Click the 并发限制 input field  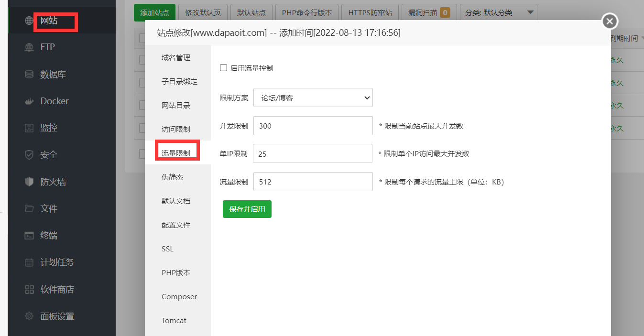point(313,126)
